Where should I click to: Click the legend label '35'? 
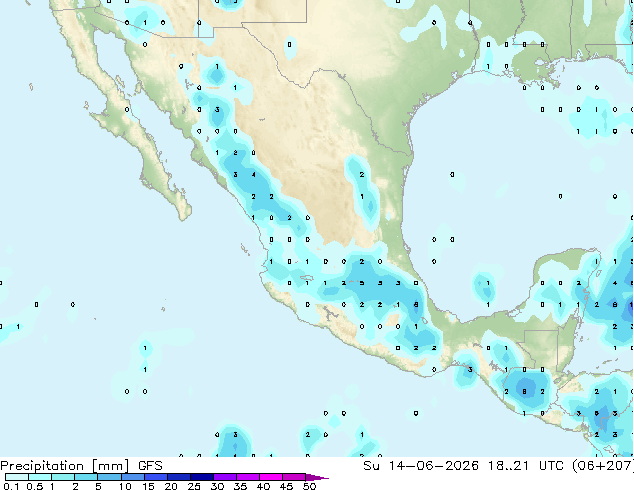pos(240,486)
